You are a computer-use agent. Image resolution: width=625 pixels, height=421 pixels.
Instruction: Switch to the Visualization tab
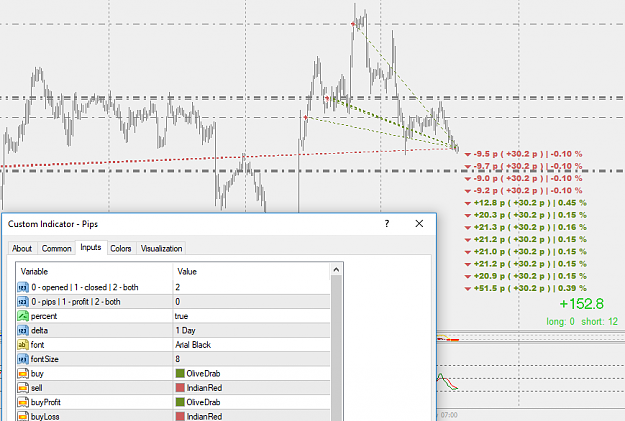[161, 248]
